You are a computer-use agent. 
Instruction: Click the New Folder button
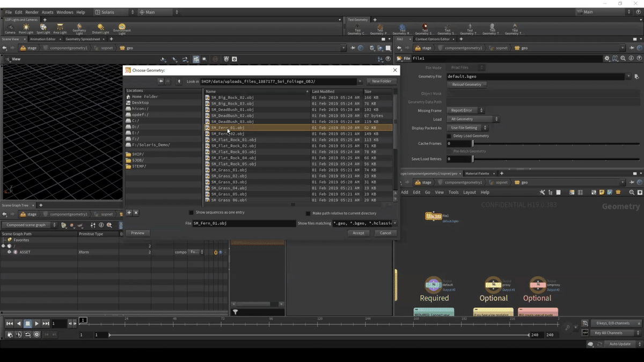coord(382,82)
